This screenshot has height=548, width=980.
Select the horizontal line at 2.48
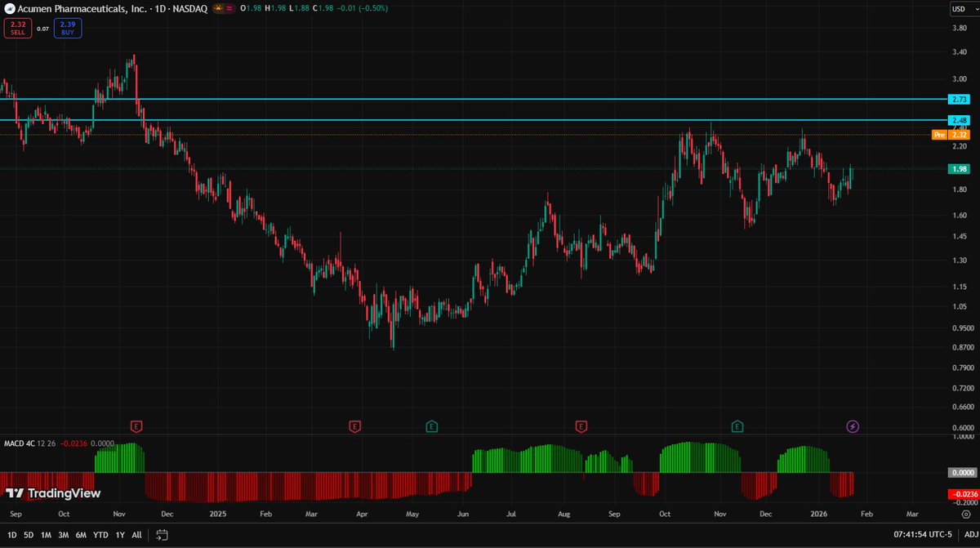click(x=474, y=120)
